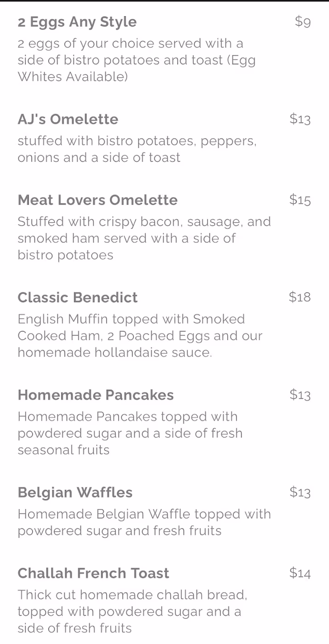Tap the $9 price for 2 Eggs
Image resolution: width=329 pixels, height=644 pixels.
(x=303, y=21)
